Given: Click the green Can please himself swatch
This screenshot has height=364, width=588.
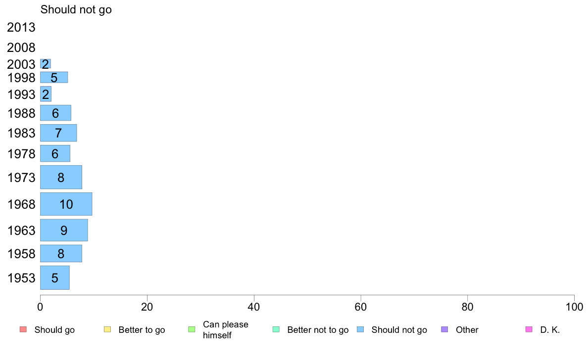Looking at the screenshot, I should [x=192, y=329].
